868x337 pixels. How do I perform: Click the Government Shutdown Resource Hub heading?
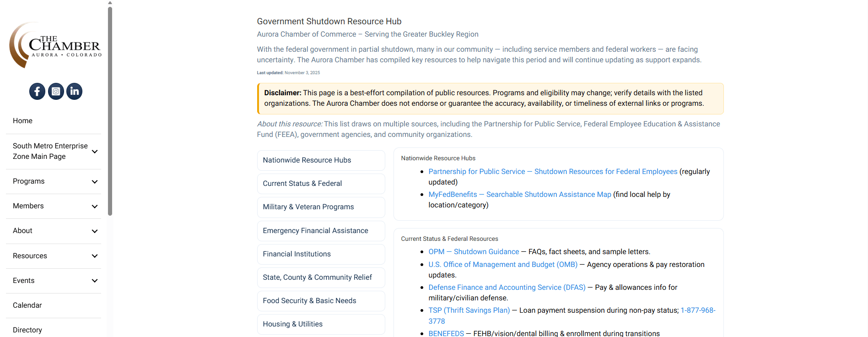pos(329,22)
